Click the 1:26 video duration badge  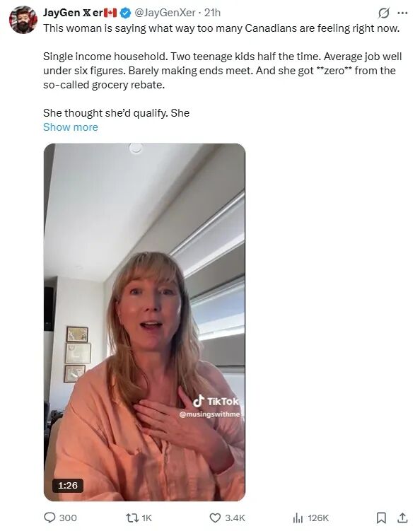coord(68,485)
